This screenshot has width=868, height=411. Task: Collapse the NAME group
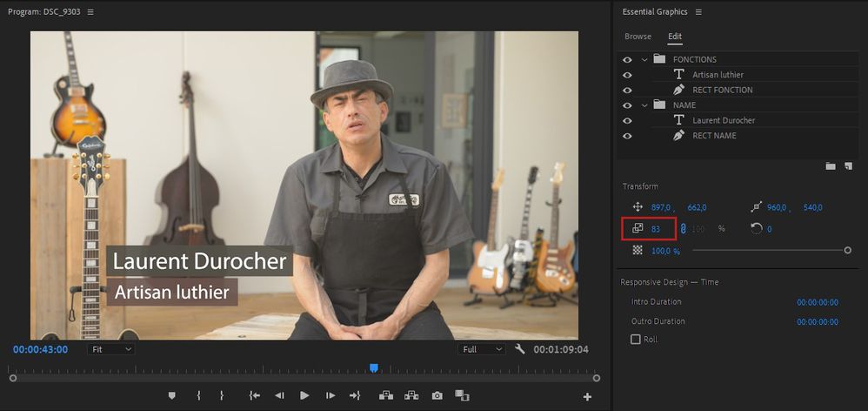tap(644, 104)
